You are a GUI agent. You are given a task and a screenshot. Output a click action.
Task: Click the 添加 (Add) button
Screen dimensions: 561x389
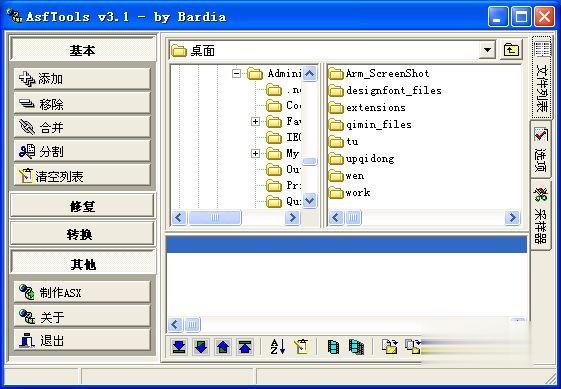coord(82,78)
